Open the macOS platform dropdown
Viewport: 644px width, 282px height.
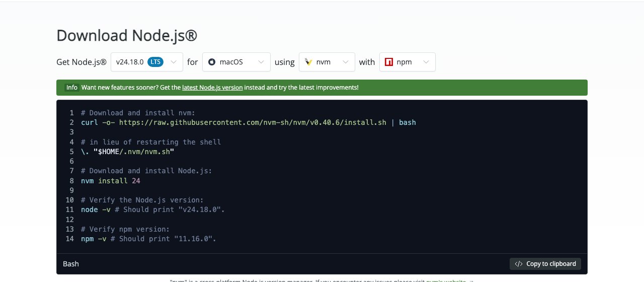[236, 62]
